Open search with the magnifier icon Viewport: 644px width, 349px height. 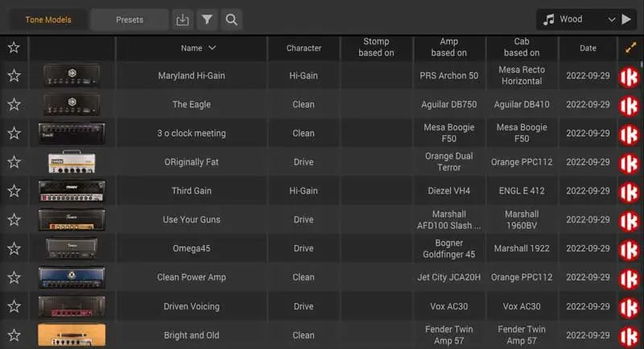click(231, 19)
